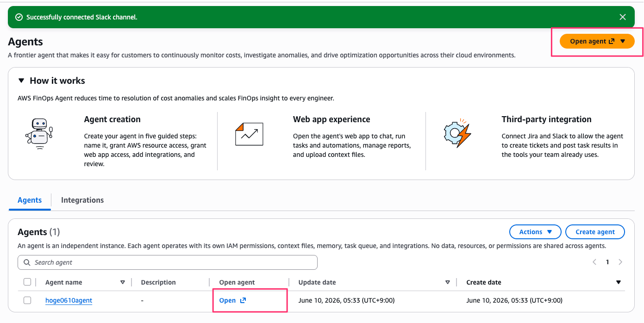The width and height of the screenshot is (644, 323).
Task: Go to previous page of agents
Action: pyautogui.click(x=594, y=262)
